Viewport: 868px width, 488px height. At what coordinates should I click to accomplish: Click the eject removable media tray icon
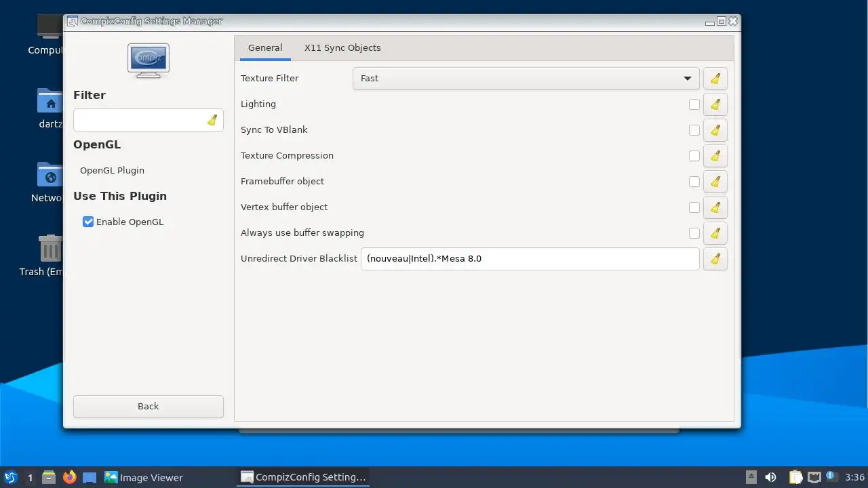(x=751, y=477)
